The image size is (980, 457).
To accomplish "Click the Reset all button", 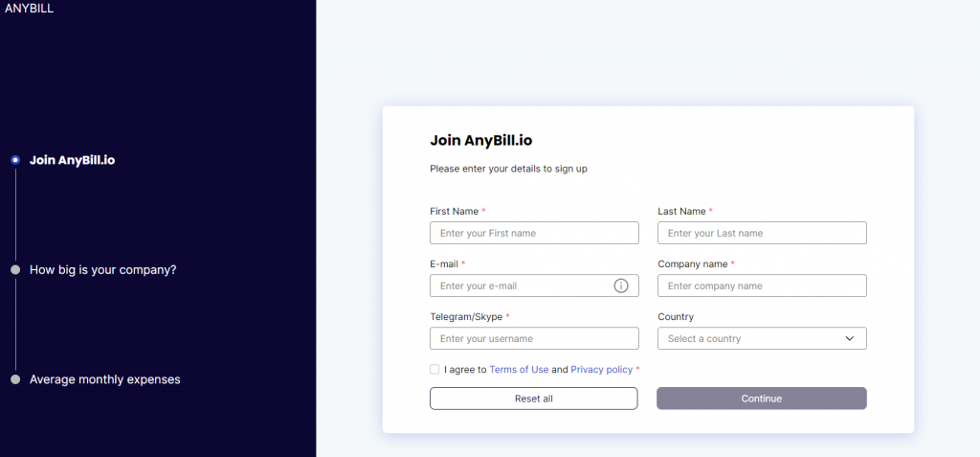I will pyautogui.click(x=534, y=399).
